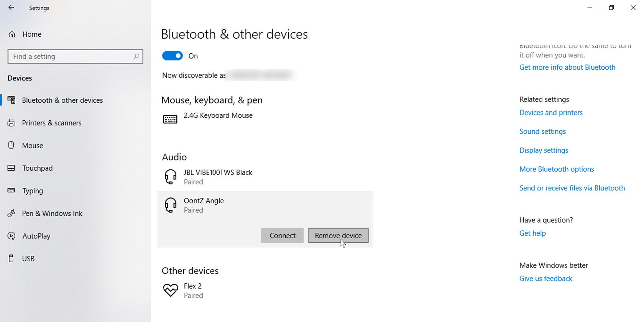Open Bluetooth & other devices from sidebar
The height and width of the screenshot is (322, 644).
coord(11,100)
